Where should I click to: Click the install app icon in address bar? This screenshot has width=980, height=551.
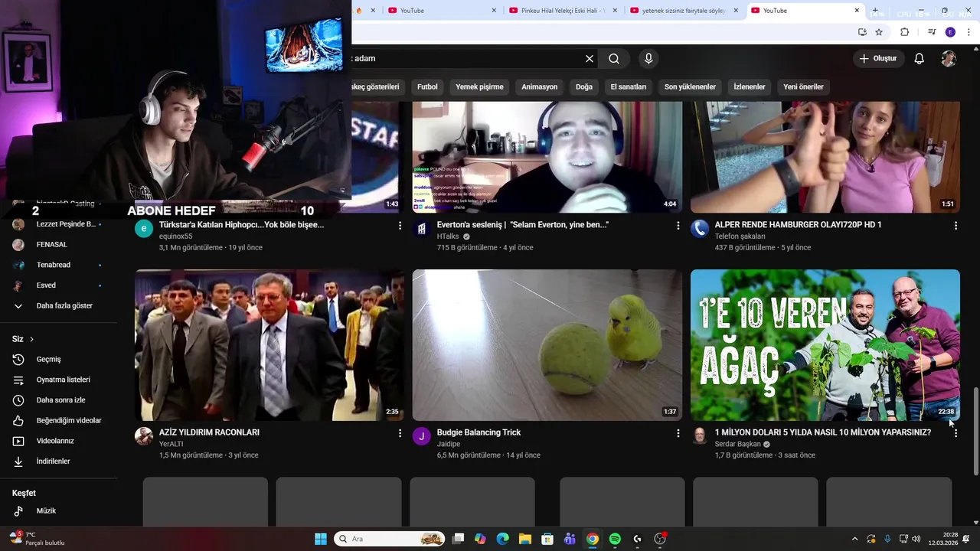click(862, 32)
